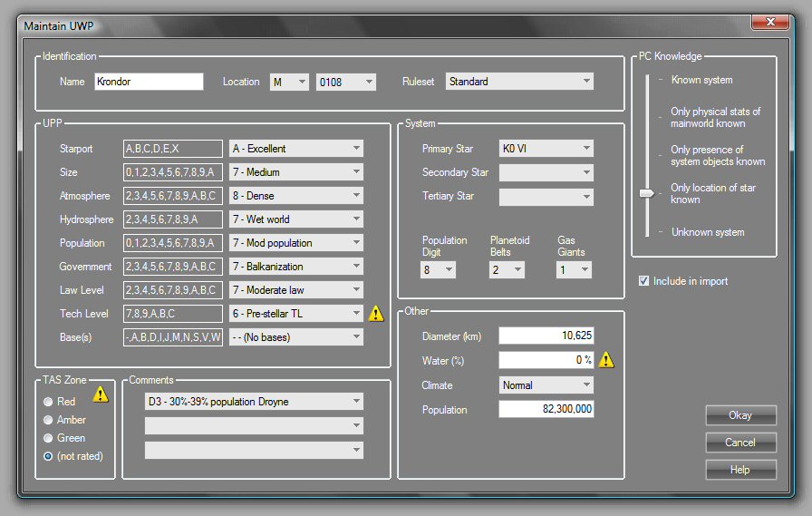Image resolution: width=812 pixels, height=516 pixels.
Task: Choose the Green TAS zone option
Action: (x=48, y=438)
